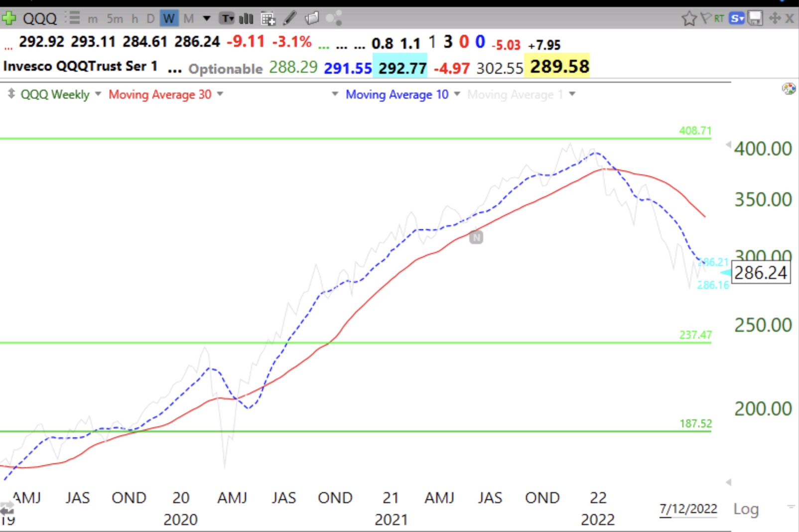Click the 'QQQ Weekly' plot label
This screenshot has height=532, width=799.
pyautogui.click(x=55, y=94)
